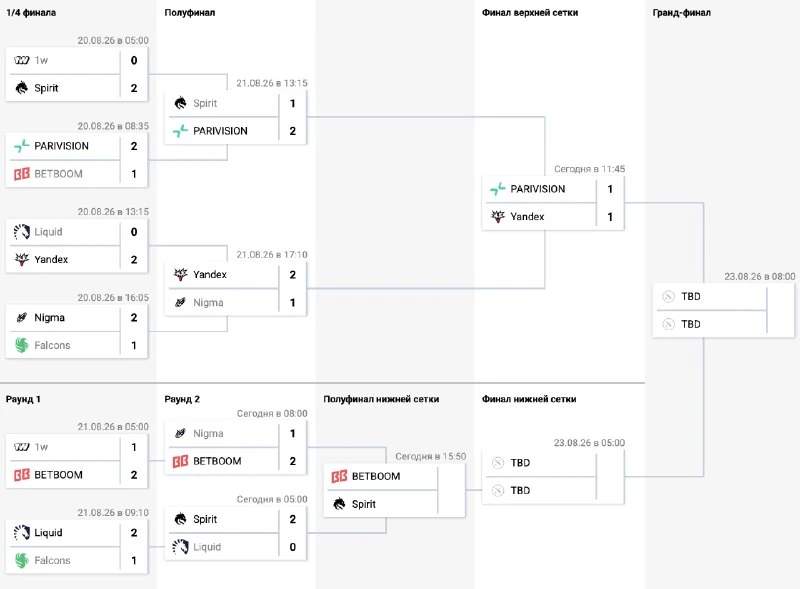Click BETBOOM name in Round 1 match
The width and height of the screenshot is (800, 589).
pyautogui.click(x=58, y=475)
